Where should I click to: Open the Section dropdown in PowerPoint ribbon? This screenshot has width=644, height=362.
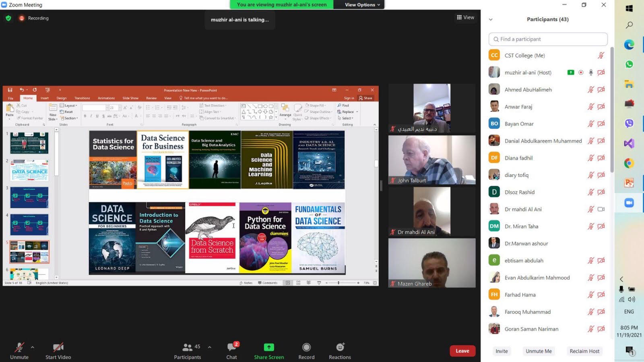(x=69, y=118)
